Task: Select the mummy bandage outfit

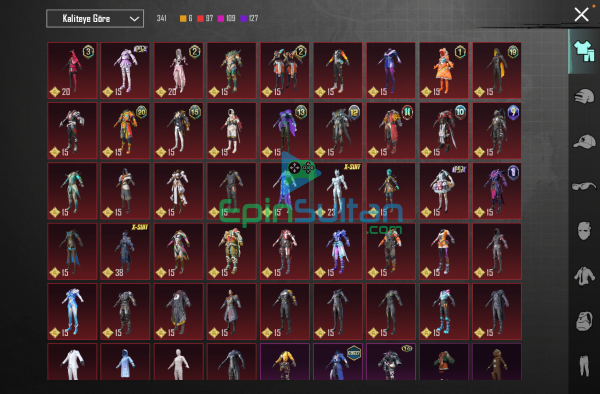Action: click(x=178, y=361)
